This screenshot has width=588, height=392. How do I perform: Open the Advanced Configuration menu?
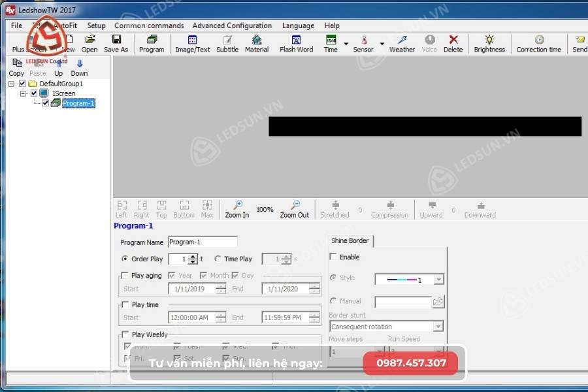pyautogui.click(x=233, y=25)
